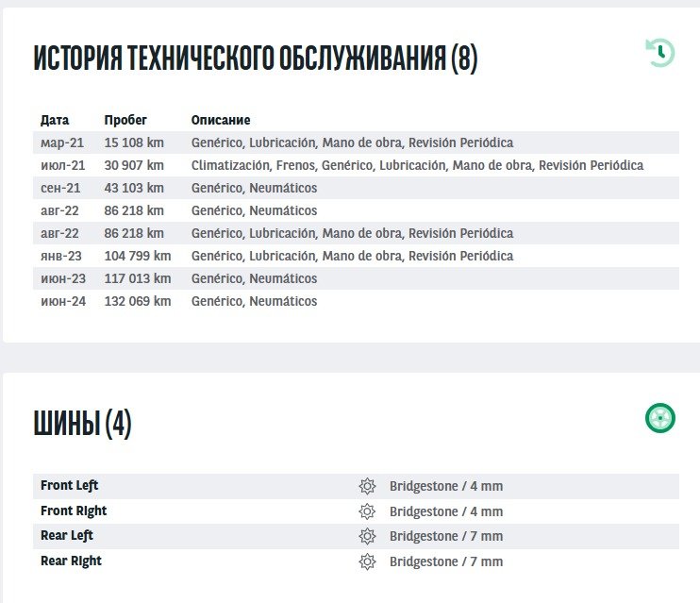Select the Пробег column header
Viewport: 700px width, 603px height.
pos(125,120)
